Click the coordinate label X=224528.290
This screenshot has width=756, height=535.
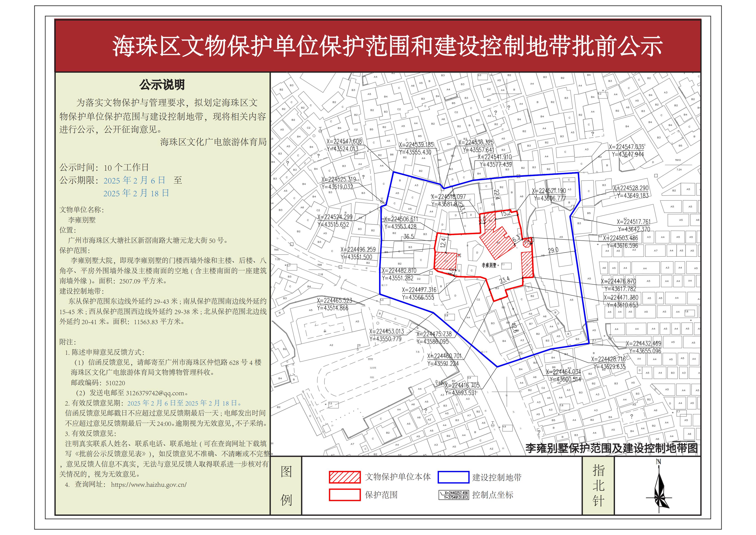[630, 188]
